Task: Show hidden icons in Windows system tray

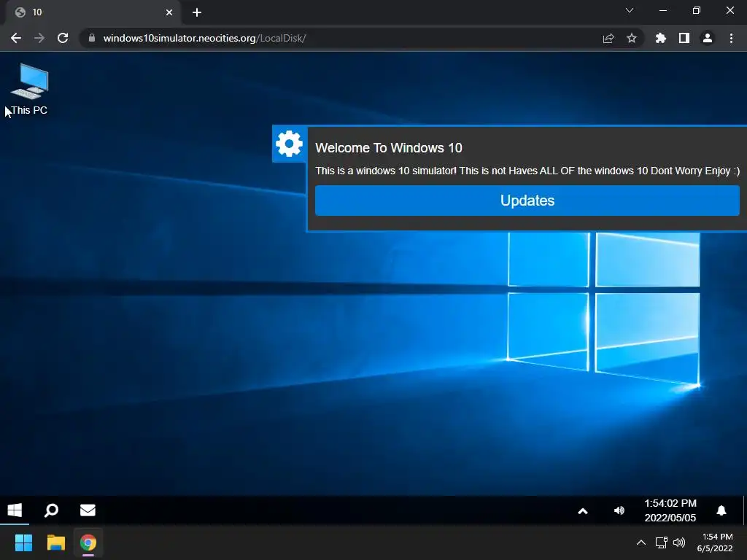Action: tap(641, 542)
